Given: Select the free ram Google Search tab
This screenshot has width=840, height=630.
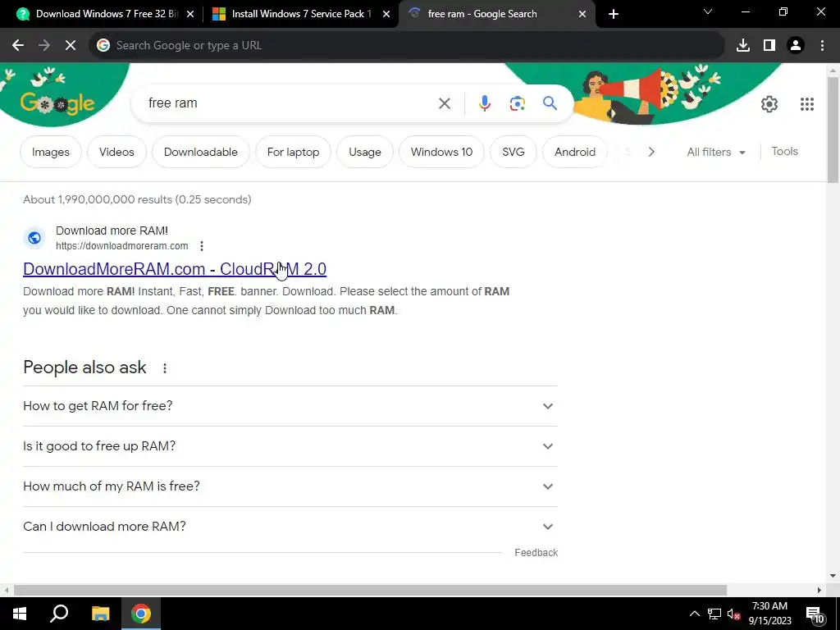Looking at the screenshot, I should coord(496,14).
